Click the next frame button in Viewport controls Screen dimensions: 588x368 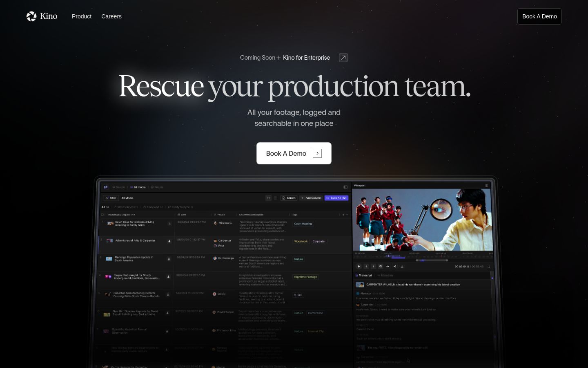(373, 267)
